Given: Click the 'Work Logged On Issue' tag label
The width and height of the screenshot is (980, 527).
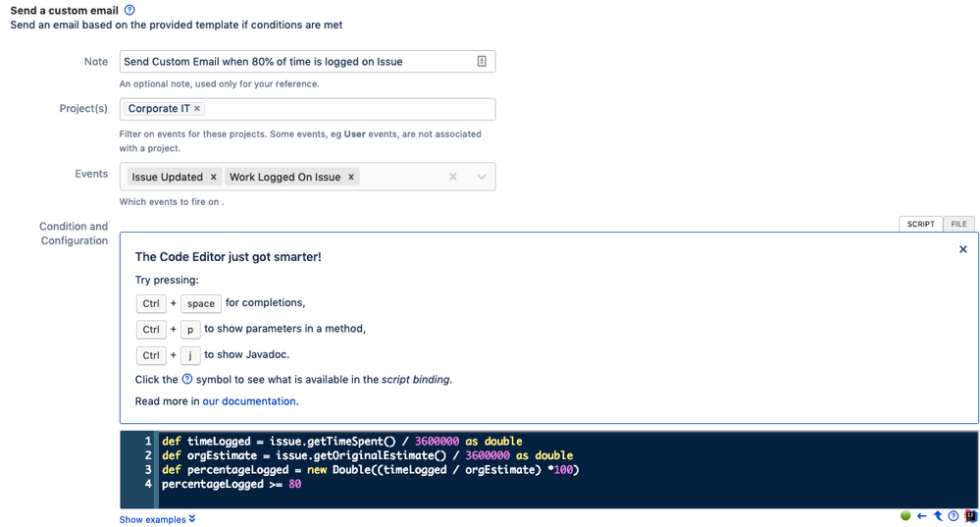Looking at the screenshot, I should (285, 177).
